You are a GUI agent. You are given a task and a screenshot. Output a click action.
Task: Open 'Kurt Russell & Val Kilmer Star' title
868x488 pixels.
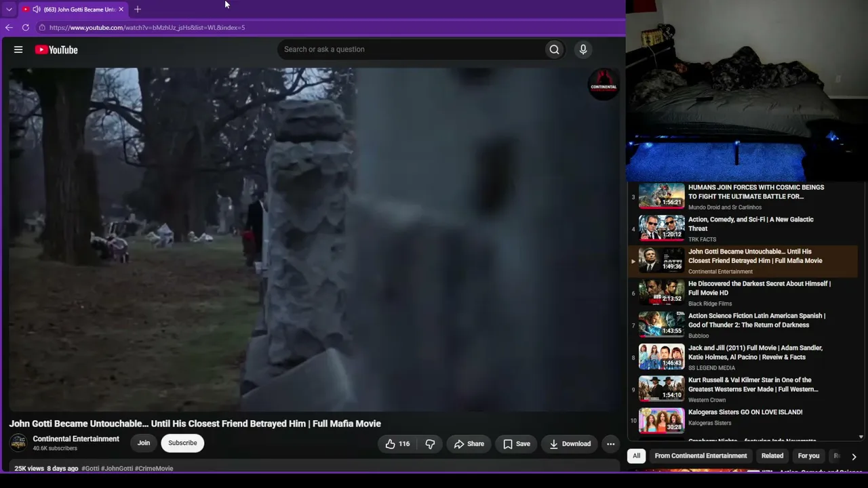click(753, 385)
